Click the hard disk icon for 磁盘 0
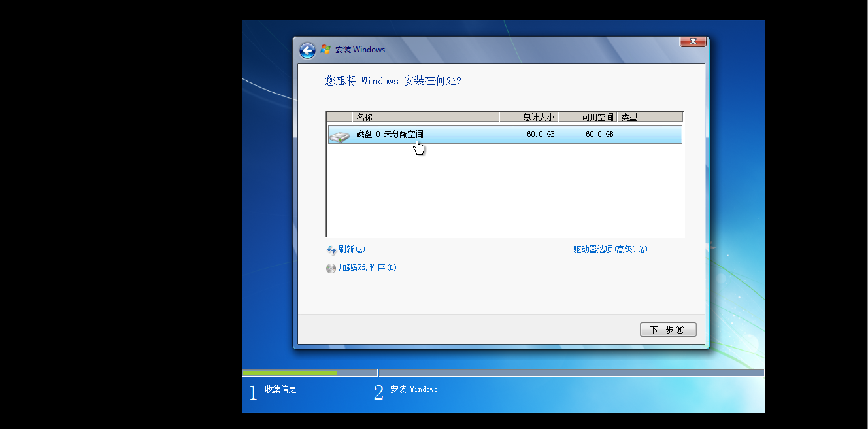The height and width of the screenshot is (429, 868). (339, 135)
